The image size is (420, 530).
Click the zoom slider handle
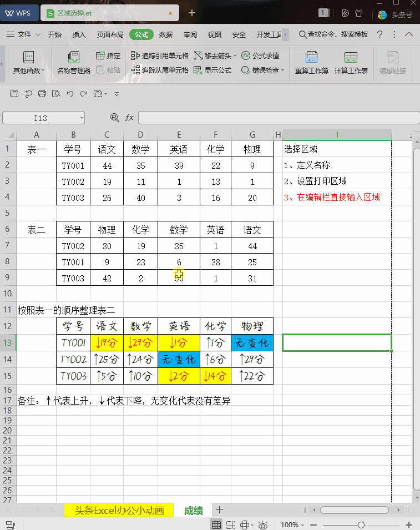click(x=361, y=524)
